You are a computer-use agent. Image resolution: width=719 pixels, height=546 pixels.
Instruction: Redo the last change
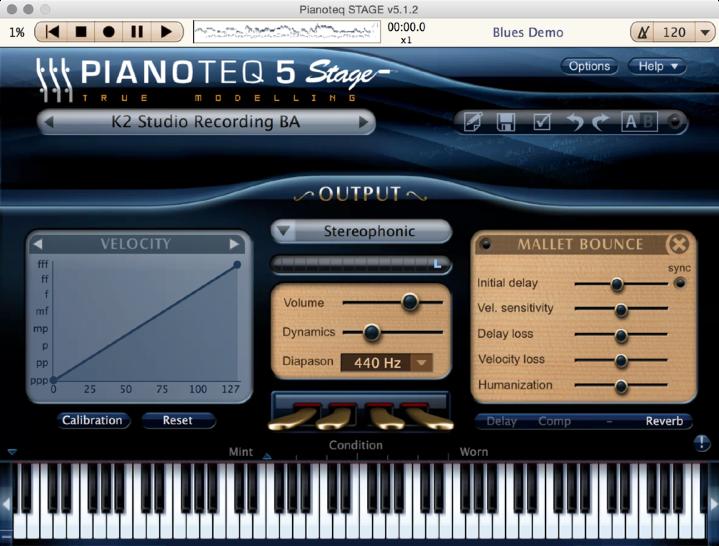(601, 122)
